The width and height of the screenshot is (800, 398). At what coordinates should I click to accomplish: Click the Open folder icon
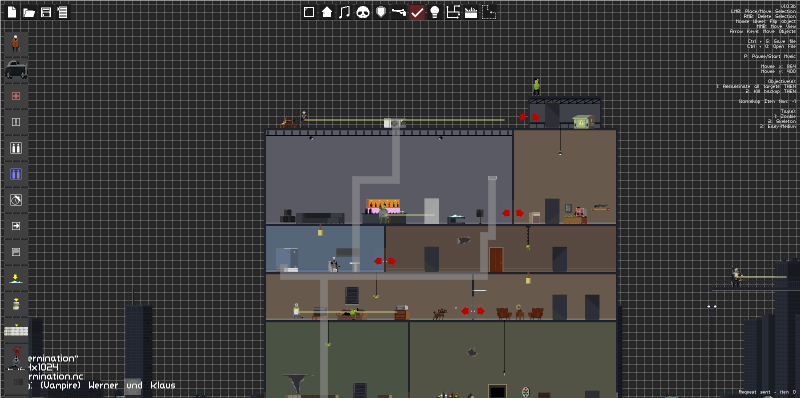click(29, 12)
